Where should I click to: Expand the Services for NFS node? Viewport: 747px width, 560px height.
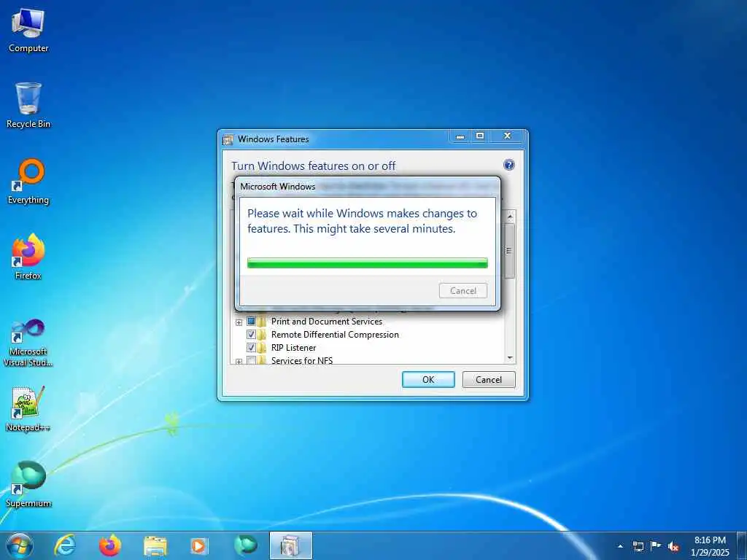239,362
